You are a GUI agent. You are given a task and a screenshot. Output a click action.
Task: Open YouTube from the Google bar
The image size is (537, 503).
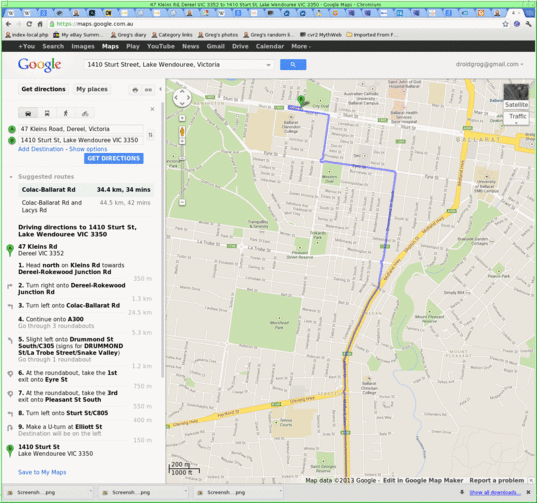(x=161, y=46)
